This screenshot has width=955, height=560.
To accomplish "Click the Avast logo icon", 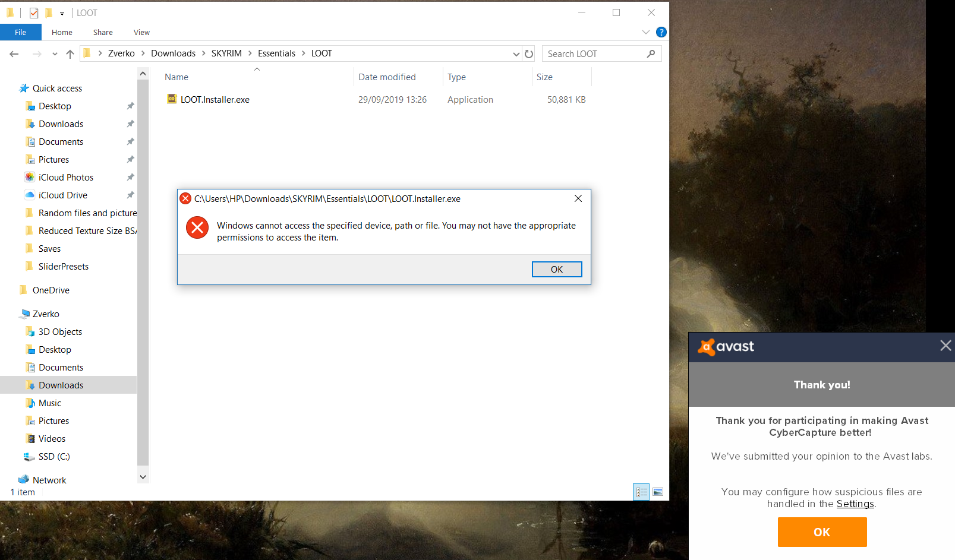I will 707,347.
